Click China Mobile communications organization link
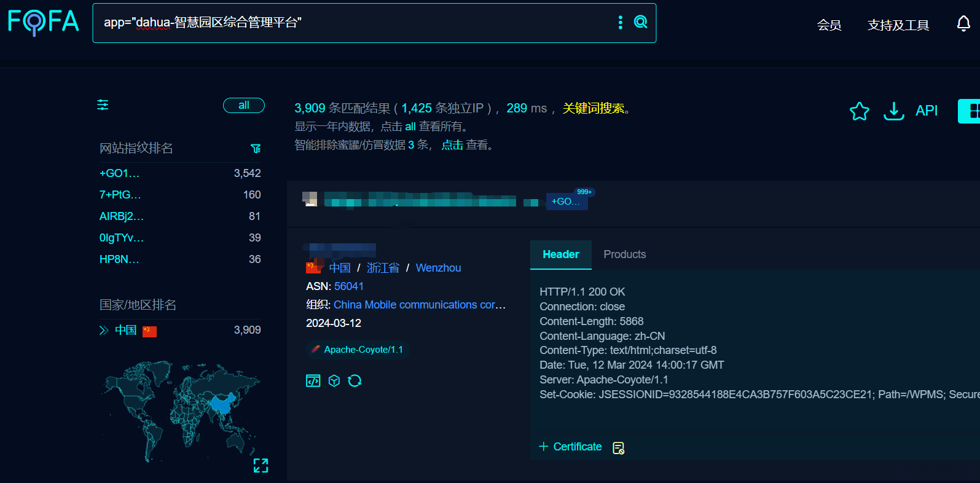980x483 pixels. pyautogui.click(x=420, y=305)
